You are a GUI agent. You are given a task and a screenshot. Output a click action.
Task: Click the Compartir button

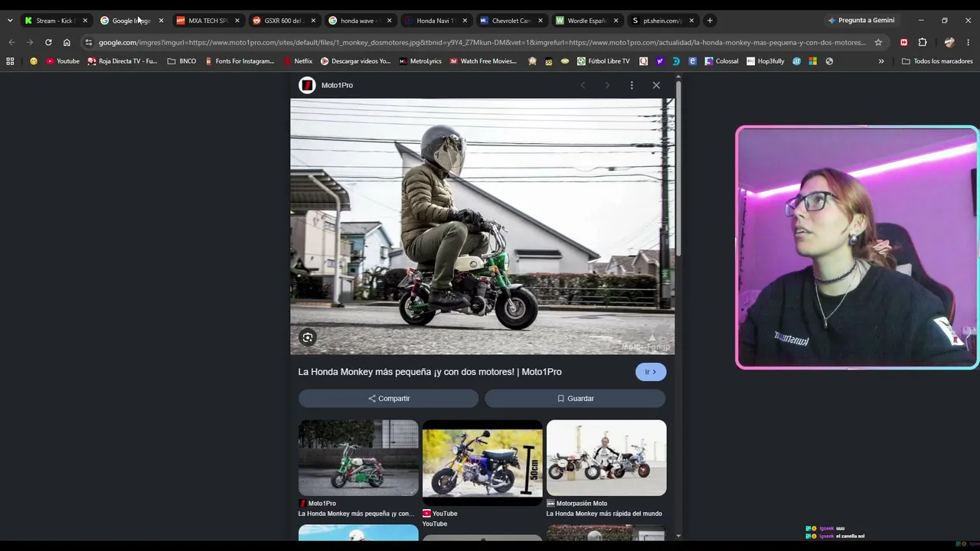tap(388, 399)
